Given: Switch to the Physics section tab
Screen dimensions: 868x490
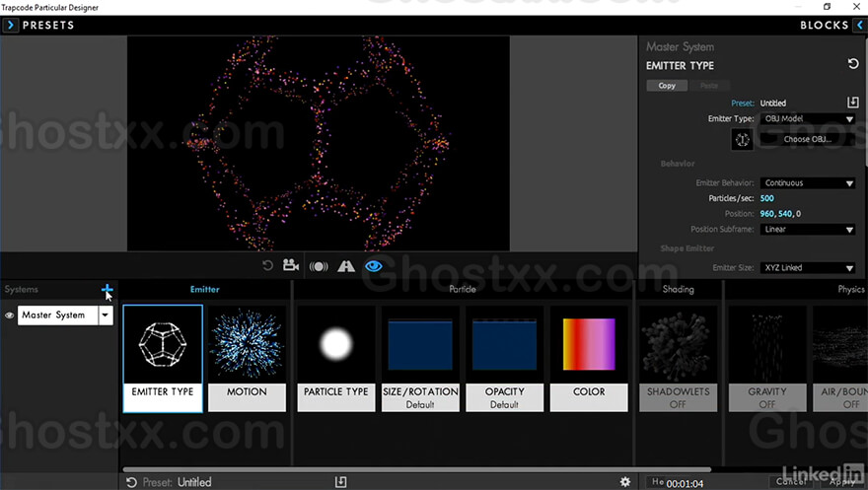Looking at the screenshot, I should tap(851, 289).
